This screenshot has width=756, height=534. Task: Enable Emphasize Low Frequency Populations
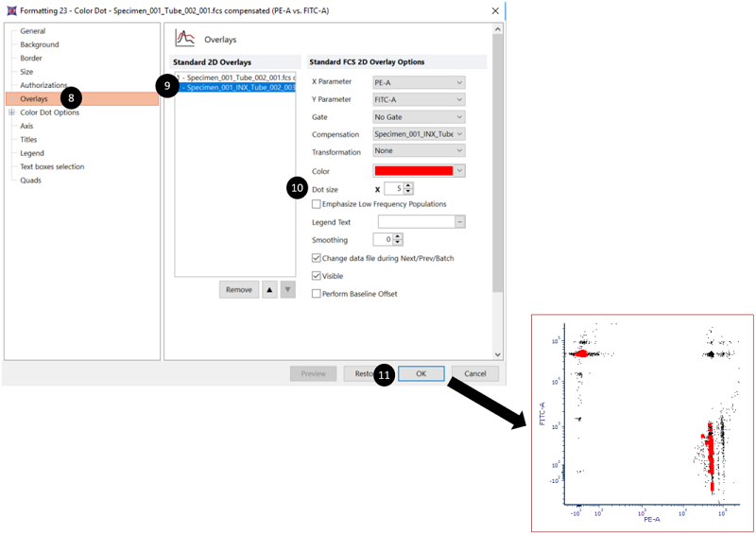coord(317,204)
